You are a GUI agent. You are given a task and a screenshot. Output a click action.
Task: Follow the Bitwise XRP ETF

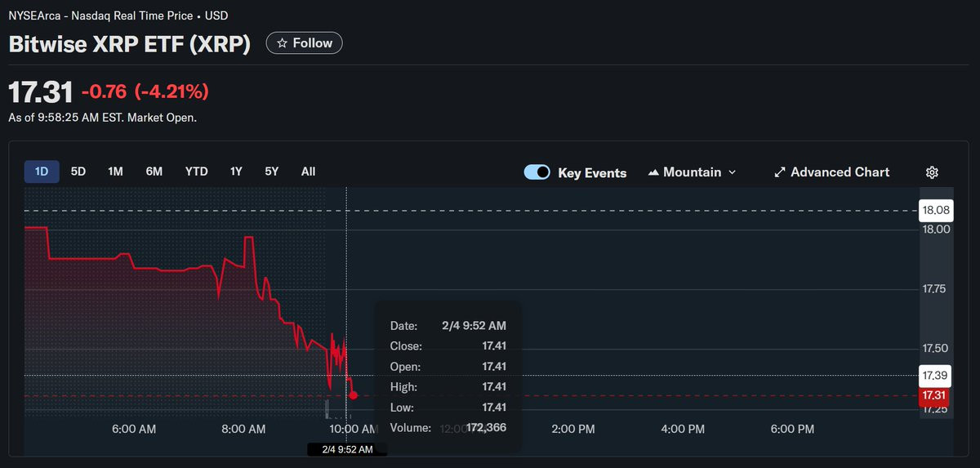[305, 43]
